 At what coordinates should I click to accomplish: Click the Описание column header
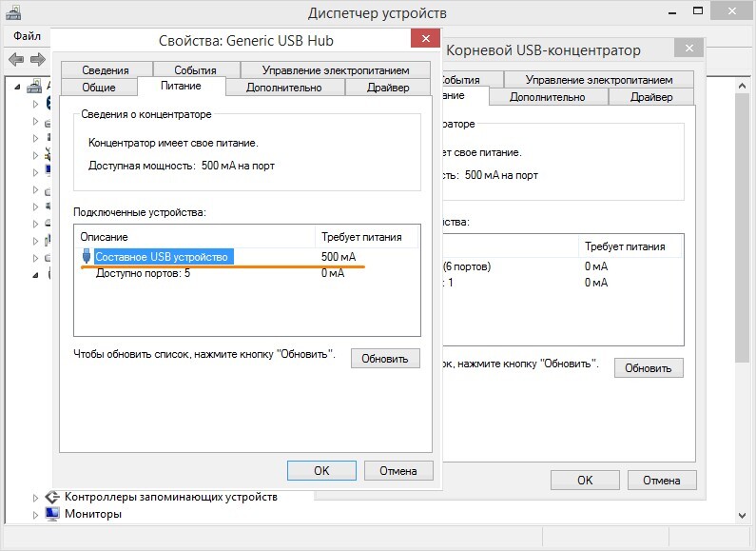[195, 237]
